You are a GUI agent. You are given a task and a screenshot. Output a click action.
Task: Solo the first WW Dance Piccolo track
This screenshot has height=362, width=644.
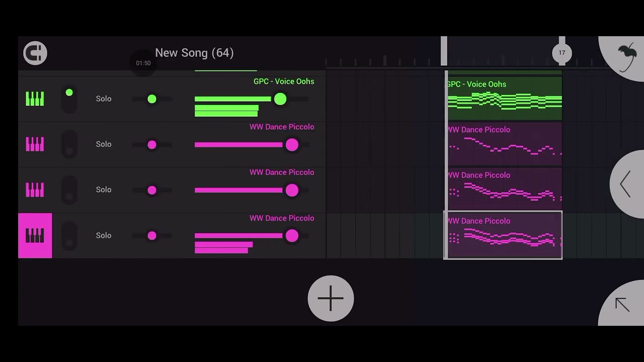104,144
